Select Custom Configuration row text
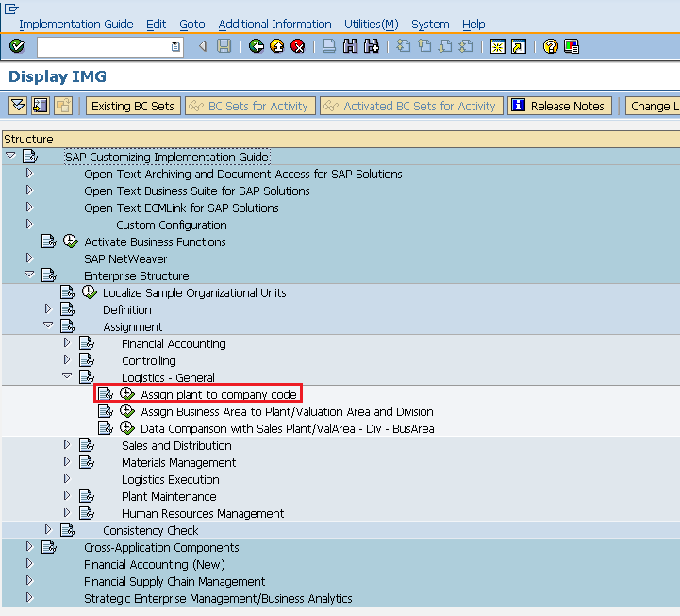 (172, 225)
